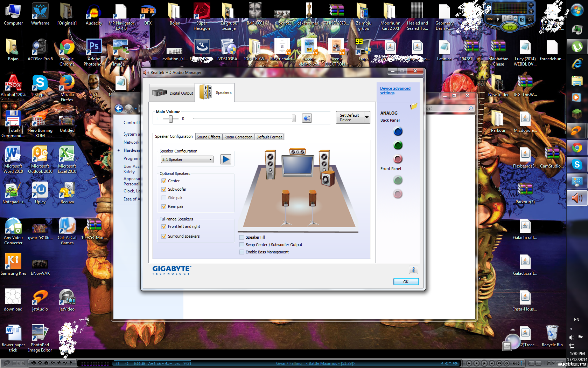
Task: Go back in the Control Panel window
Action: pos(119,109)
